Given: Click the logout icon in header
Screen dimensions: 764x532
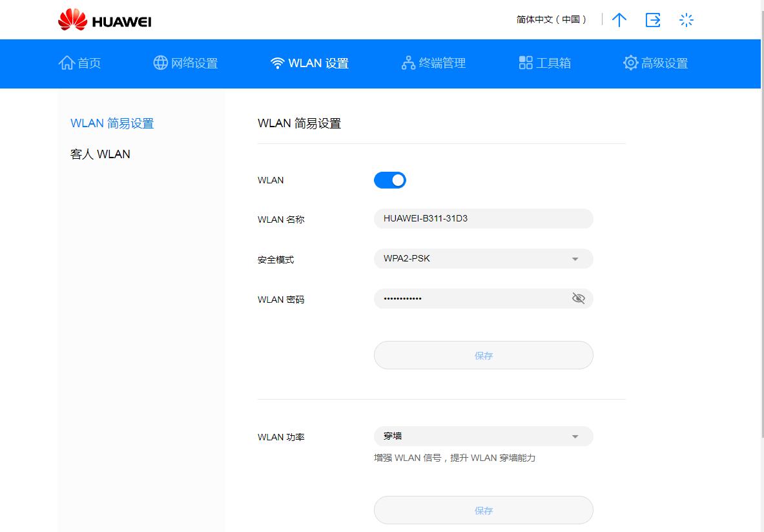Looking at the screenshot, I should [652, 20].
